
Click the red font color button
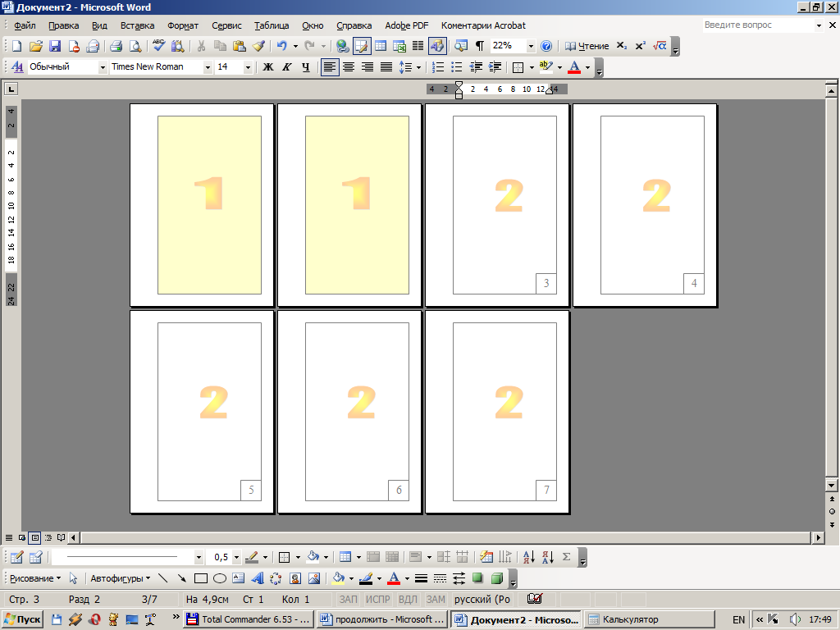pyautogui.click(x=574, y=67)
